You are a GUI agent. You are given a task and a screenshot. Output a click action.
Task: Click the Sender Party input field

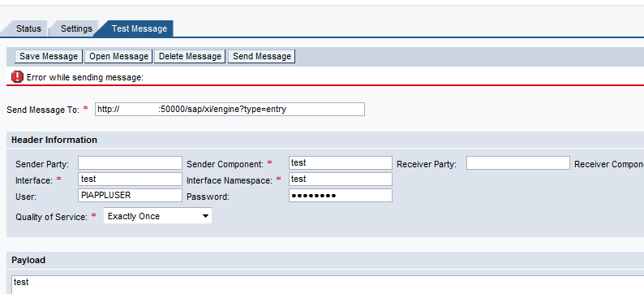click(x=130, y=162)
